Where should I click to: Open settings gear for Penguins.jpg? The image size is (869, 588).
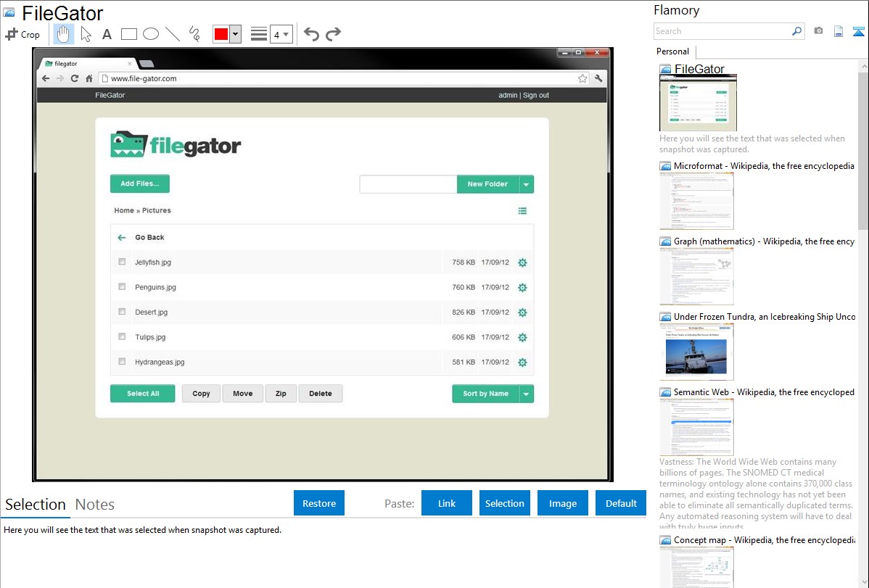click(522, 288)
